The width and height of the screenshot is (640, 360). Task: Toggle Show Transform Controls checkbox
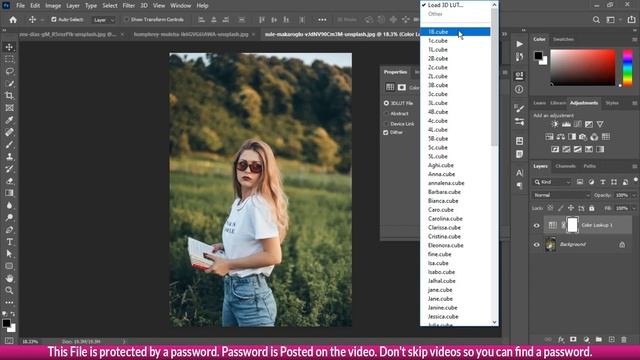(x=126, y=19)
